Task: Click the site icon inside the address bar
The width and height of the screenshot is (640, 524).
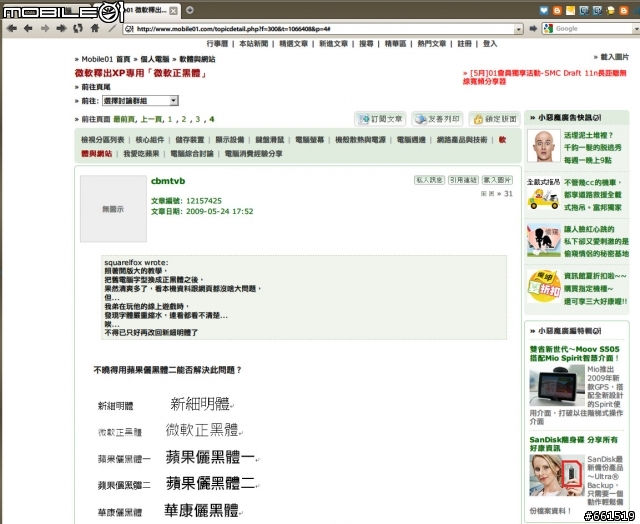Action: (129, 29)
